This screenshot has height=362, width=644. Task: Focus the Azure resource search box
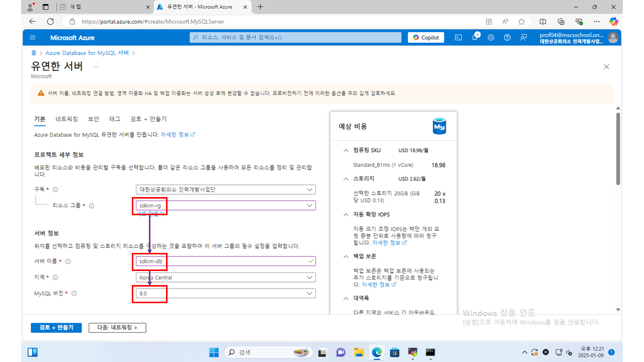296,38
